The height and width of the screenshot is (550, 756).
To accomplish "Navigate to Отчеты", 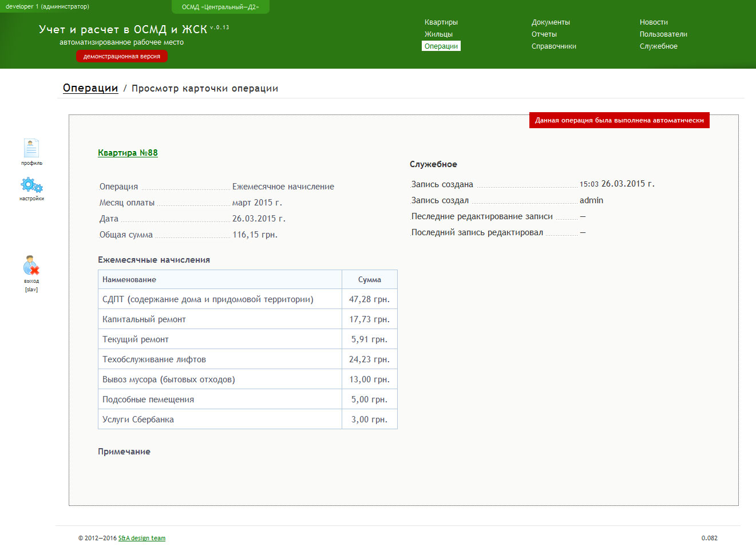I will [x=544, y=34].
